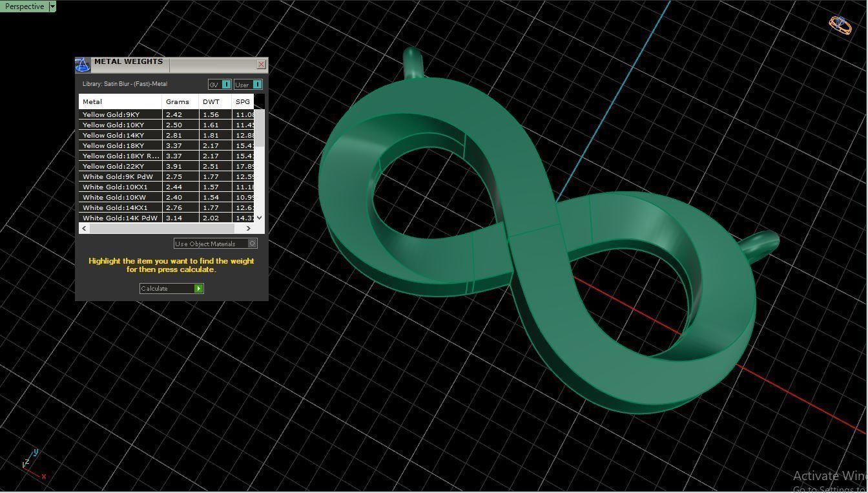Click the 3.14 grams value
868x493 pixels.
(x=174, y=218)
